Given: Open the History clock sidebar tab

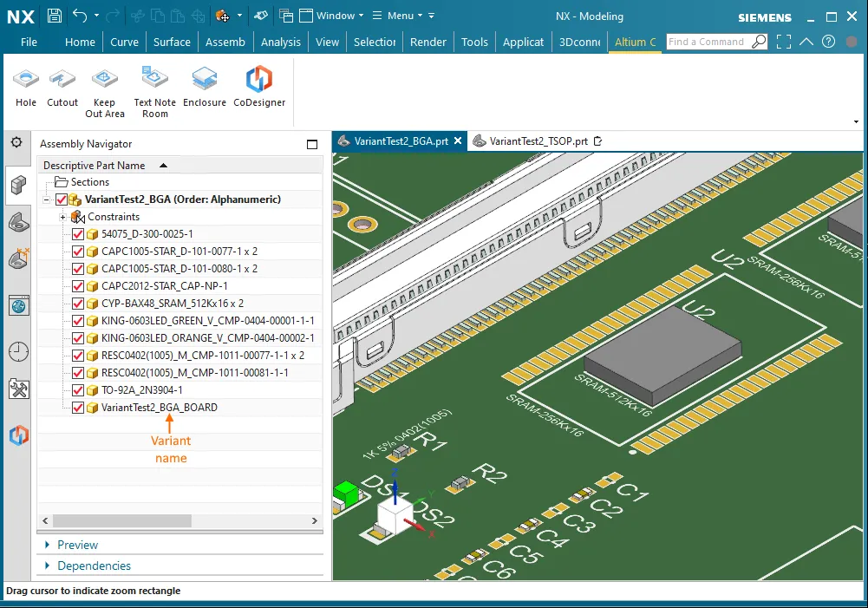Looking at the screenshot, I should [19, 351].
